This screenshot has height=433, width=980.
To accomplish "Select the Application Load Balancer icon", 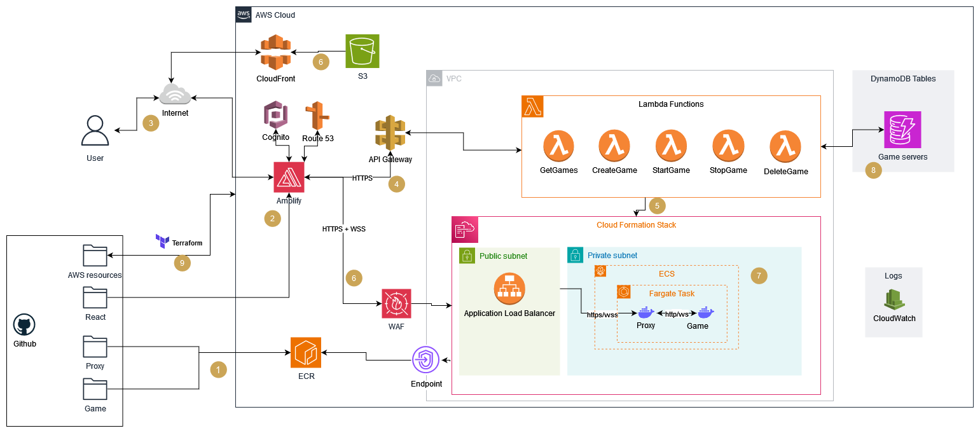I will pos(509,289).
